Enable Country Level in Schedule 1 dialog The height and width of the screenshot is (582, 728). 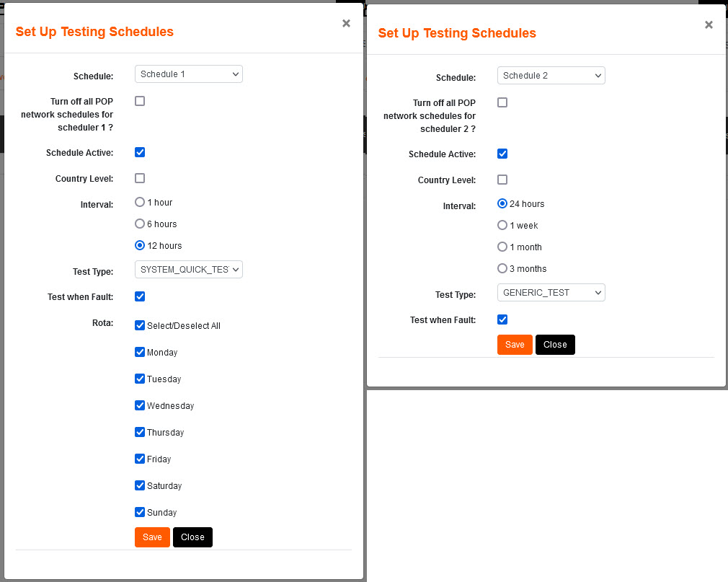coord(140,179)
